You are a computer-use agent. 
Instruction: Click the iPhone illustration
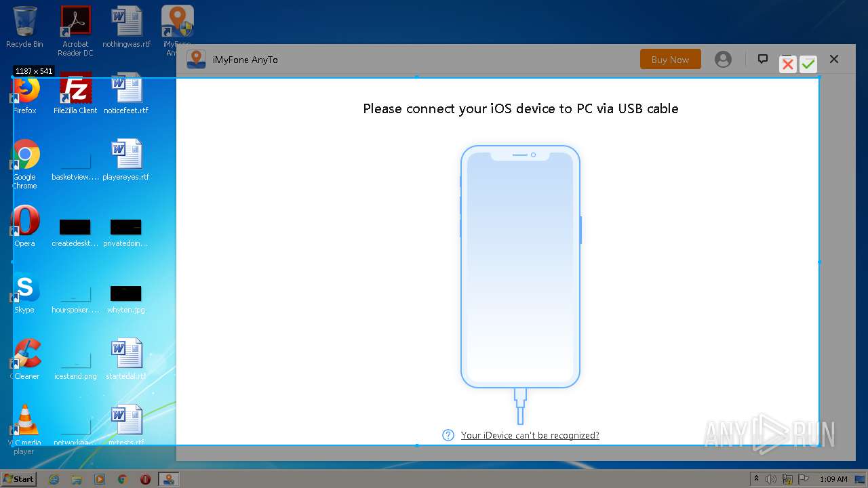pyautogui.click(x=520, y=266)
